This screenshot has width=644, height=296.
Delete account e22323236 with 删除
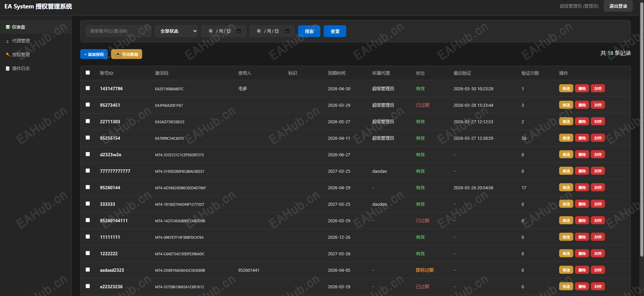tap(582, 287)
